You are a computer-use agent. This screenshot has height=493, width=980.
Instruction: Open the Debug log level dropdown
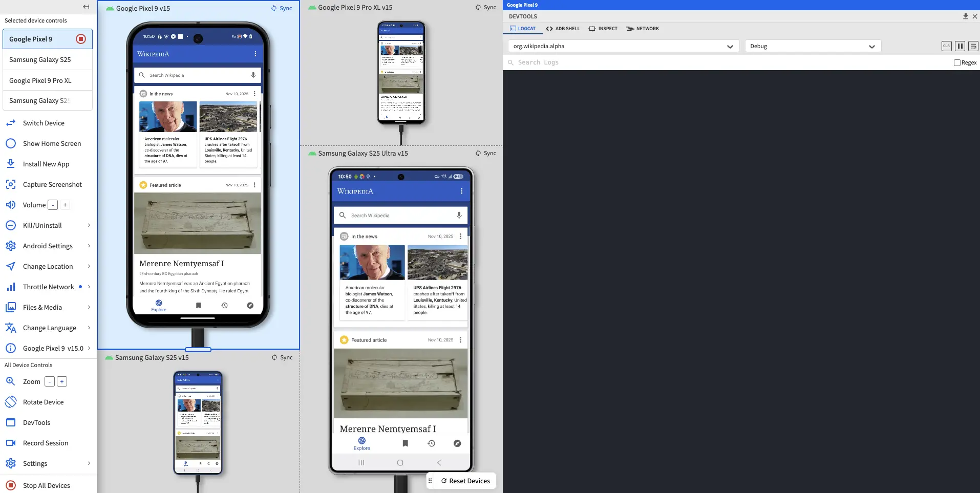813,46
